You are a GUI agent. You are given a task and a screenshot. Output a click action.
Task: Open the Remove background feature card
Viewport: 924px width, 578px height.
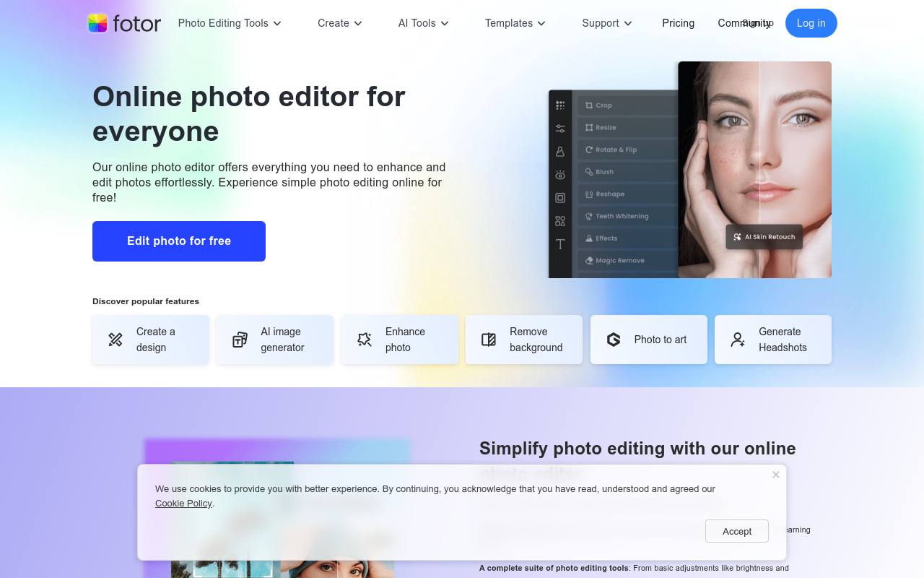click(x=524, y=340)
